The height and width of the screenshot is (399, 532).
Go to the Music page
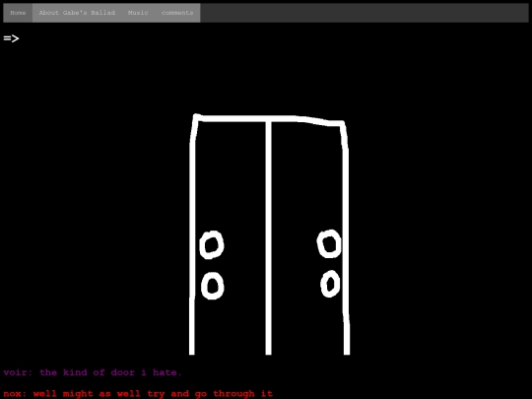pos(138,13)
